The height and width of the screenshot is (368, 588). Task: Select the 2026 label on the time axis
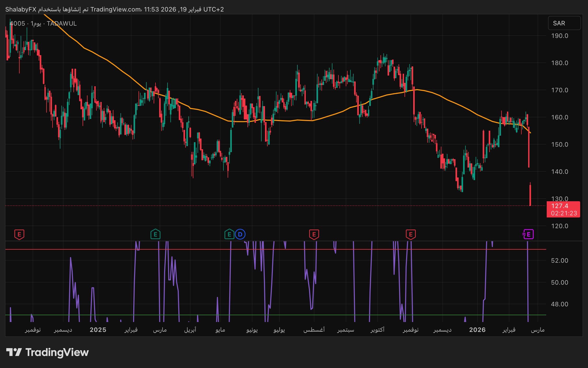coord(477,330)
